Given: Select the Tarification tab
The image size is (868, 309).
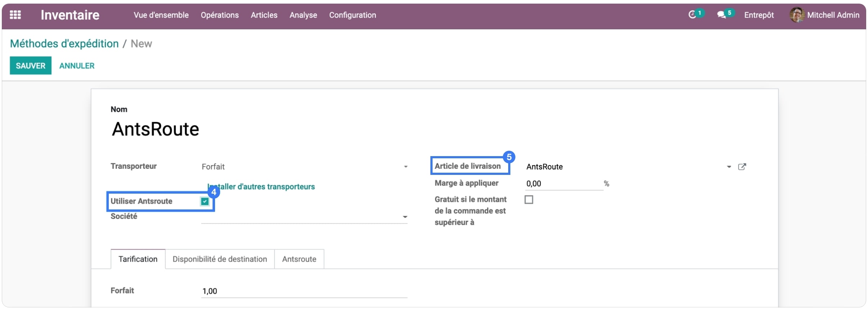Looking at the screenshot, I should click(x=138, y=259).
